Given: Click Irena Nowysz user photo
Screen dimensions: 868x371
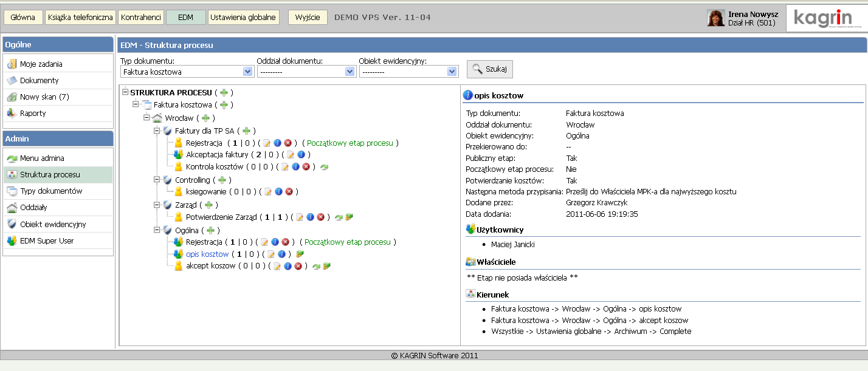Looking at the screenshot, I should (715, 18).
